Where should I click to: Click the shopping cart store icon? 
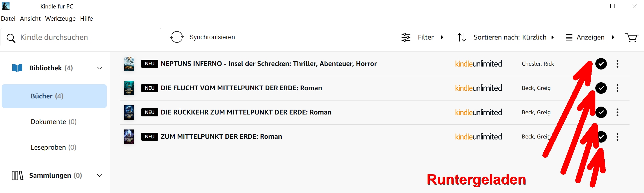pos(631,37)
